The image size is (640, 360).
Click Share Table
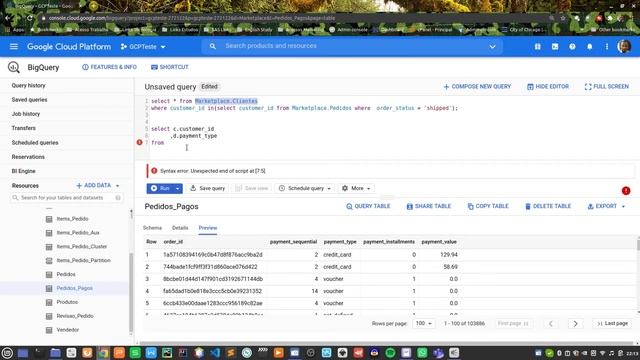point(429,207)
